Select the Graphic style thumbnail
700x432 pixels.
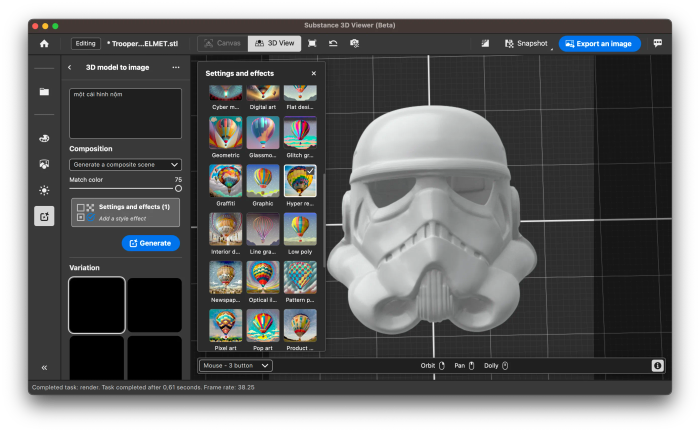262,181
